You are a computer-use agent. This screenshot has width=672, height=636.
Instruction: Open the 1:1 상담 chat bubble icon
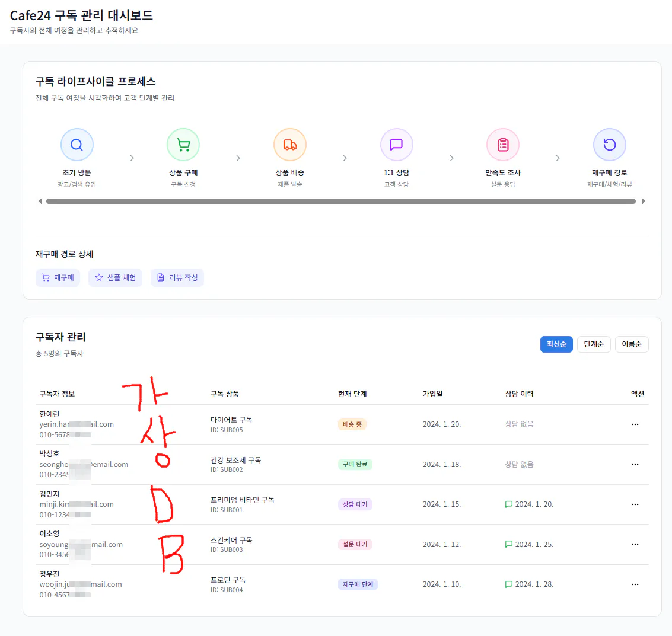pyautogui.click(x=396, y=144)
